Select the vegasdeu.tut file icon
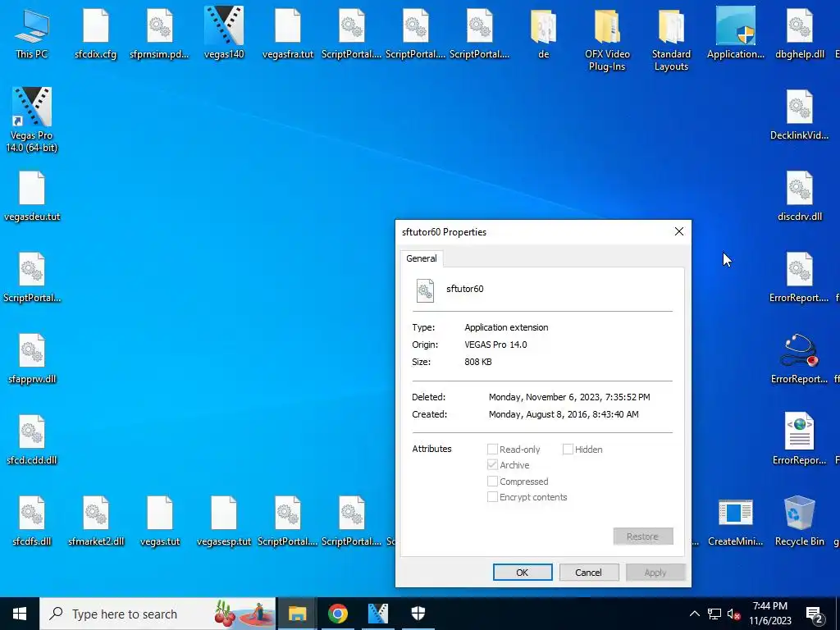The width and height of the screenshot is (840, 630). tap(32, 197)
